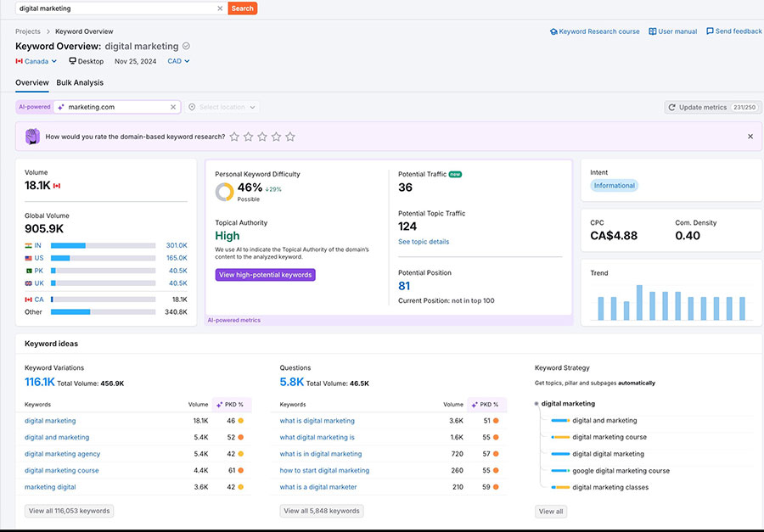Click the verified check icon beside digital marketing
Viewport: 764px width, 532px height.
click(186, 47)
